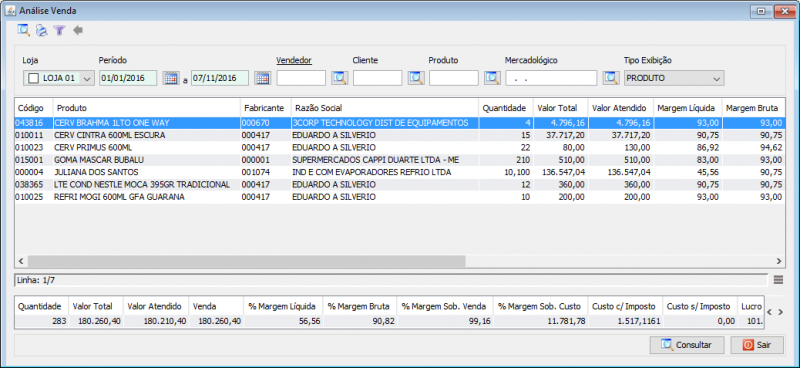Open the grid options menu icon
Screen dimensions: 800x368
[x=778, y=279]
